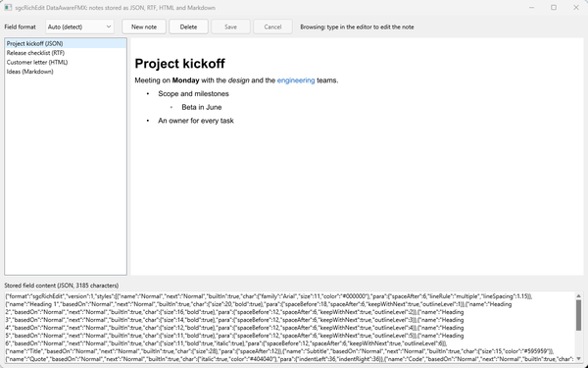Image resolution: width=588 pixels, height=368 pixels.
Task: Click the Beta in June sub-bullet
Action: (202, 107)
